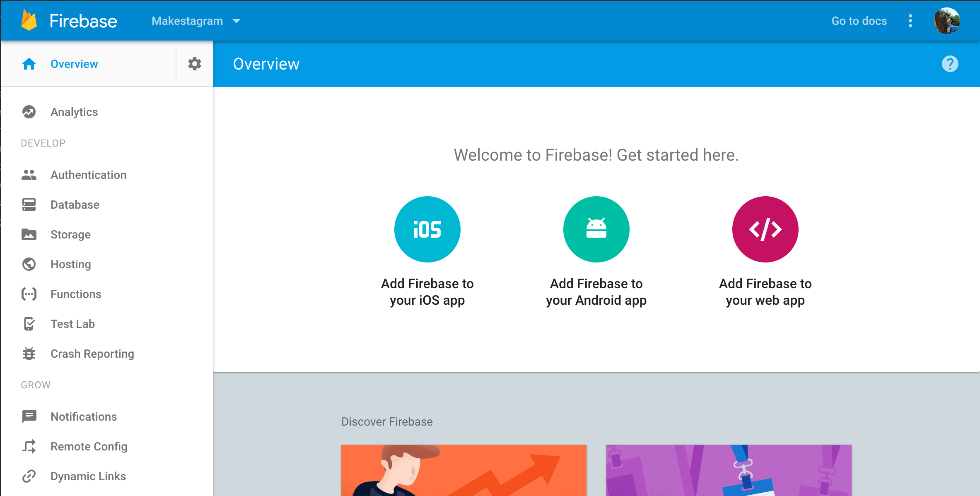Click the GROW section heading
This screenshot has height=496, width=980.
36,385
